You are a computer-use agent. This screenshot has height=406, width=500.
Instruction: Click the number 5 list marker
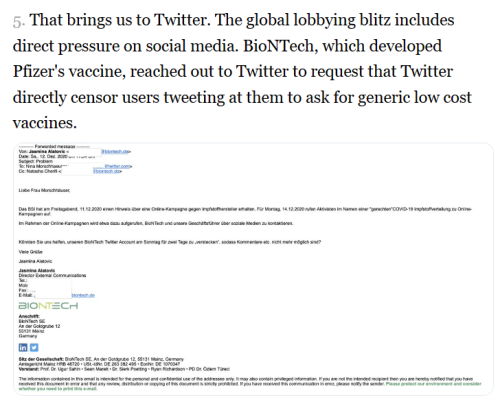point(18,22)
